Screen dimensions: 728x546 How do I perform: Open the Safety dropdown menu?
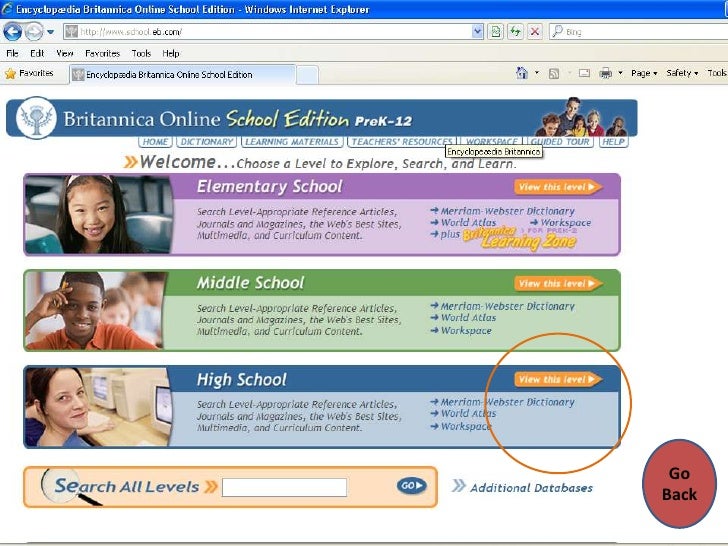click(x=682, y=73)
